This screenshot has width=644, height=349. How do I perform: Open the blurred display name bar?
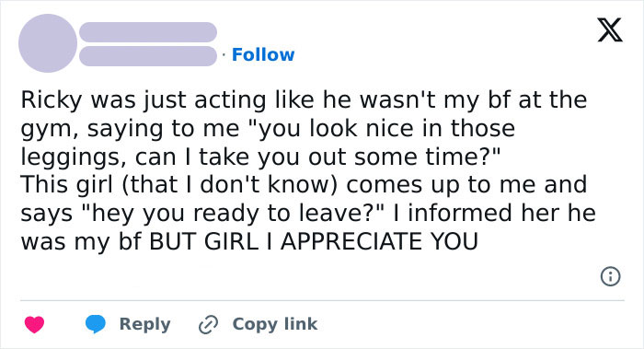(148, 32)
